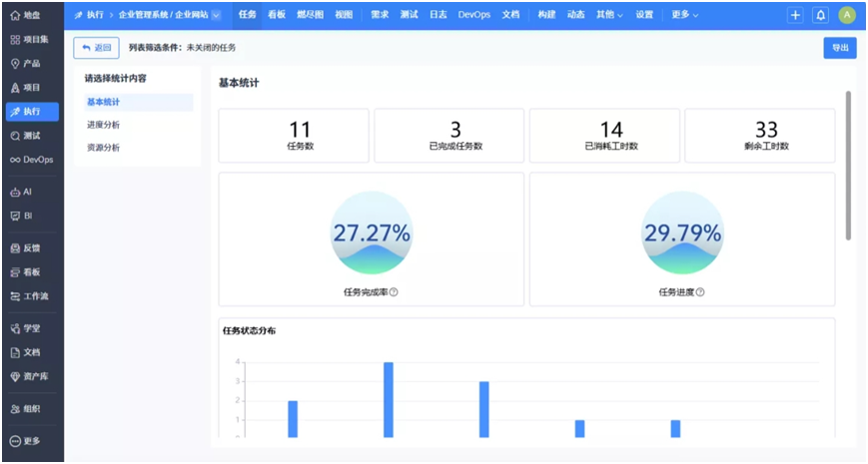This screenshot has height=464, width=868.
Task: Click the 未关闭的任务 filter condition text
Action: pyautogui.click(x=211, y=48)
